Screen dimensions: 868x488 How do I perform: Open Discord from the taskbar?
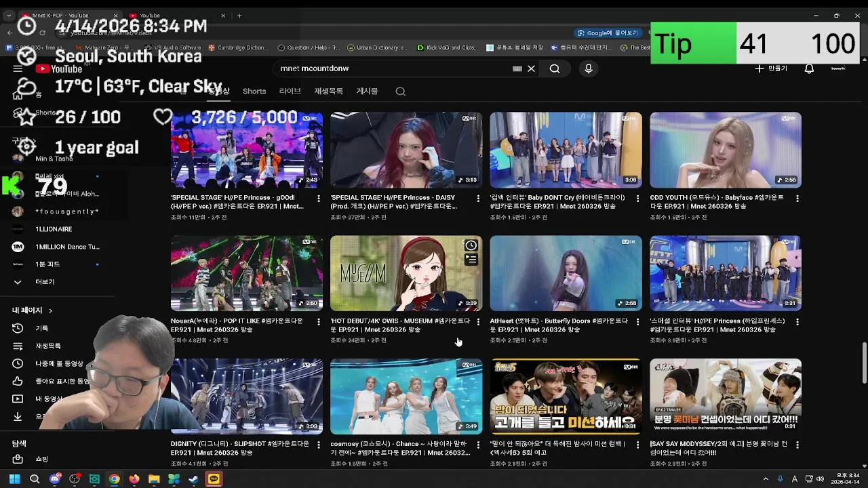(55, 479)
